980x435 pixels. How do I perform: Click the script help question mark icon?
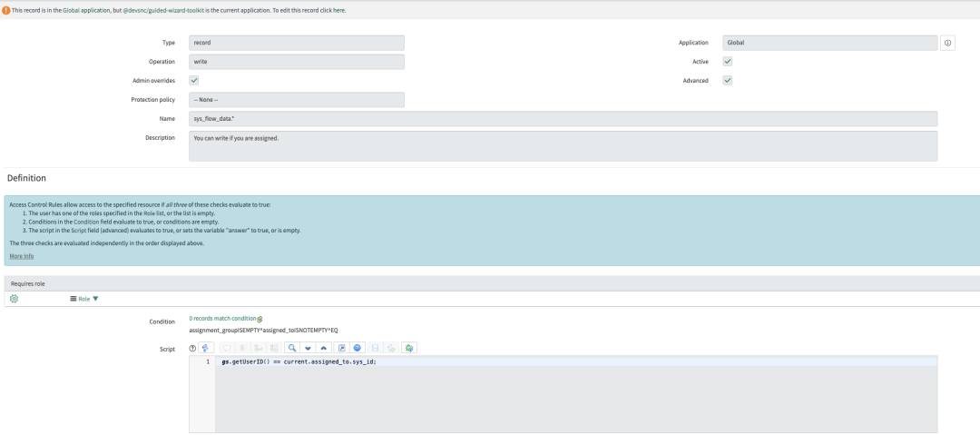192,349
